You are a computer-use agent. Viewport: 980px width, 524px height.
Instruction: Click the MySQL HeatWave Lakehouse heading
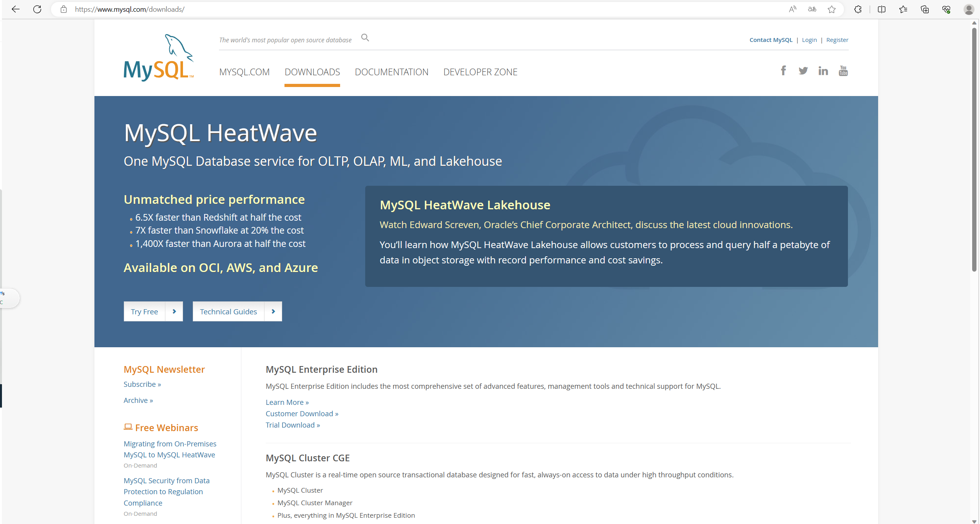click(x=465, y=205)
